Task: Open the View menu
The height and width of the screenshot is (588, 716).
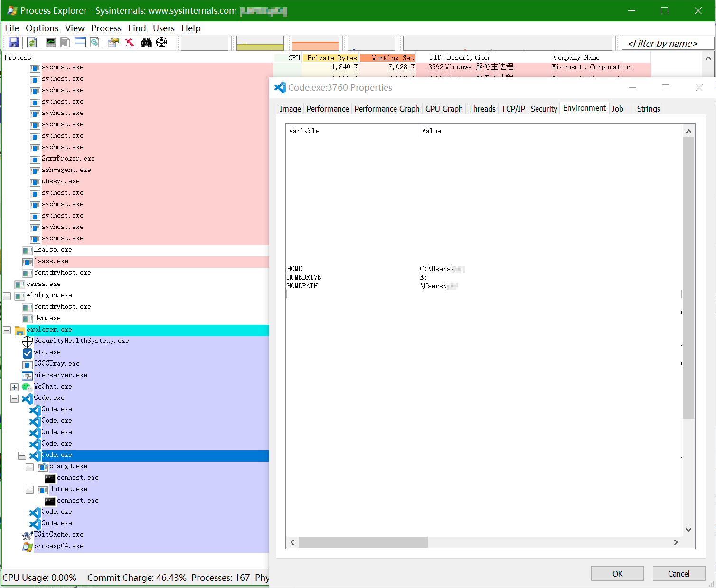Action: (x=75, y=28)
